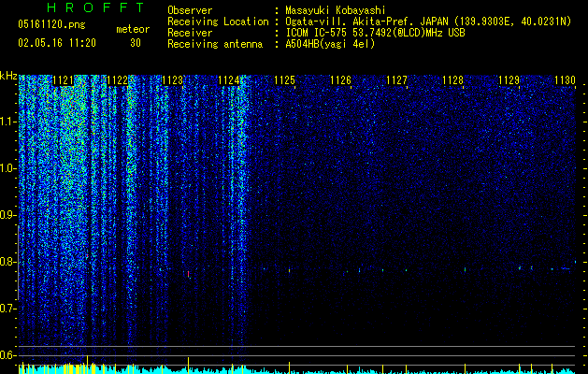The image size is (588, 374).
Task: Click the Receiving Location label
Action: pos(218,22)
